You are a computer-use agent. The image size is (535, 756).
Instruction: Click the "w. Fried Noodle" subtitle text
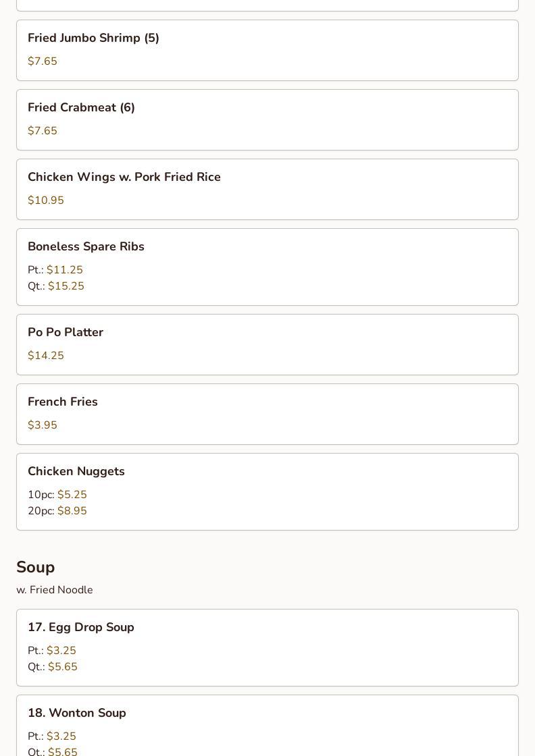click(x=55, y=590)
